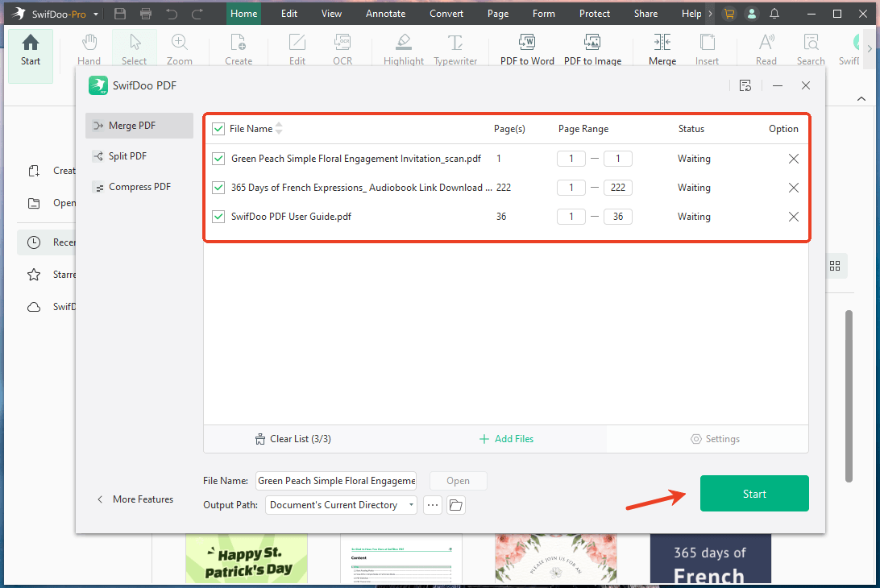Click the Redo arrow icon

[x=197, y=14]
